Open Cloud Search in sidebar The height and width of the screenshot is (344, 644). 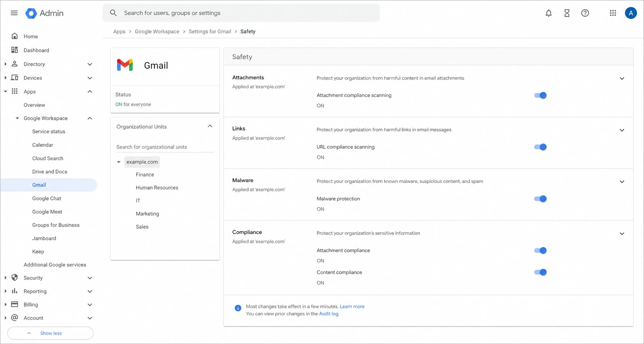coord(48,158)
